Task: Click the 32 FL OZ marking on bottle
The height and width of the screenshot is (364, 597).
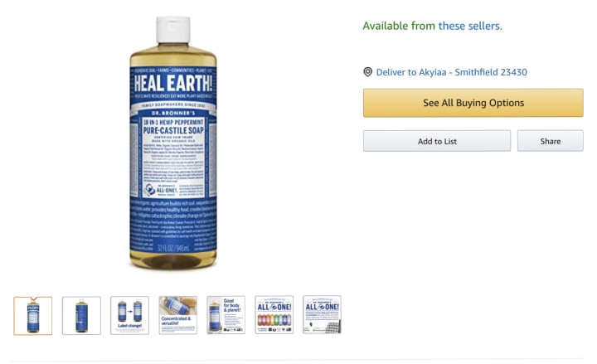Action: tap(173, 249)
